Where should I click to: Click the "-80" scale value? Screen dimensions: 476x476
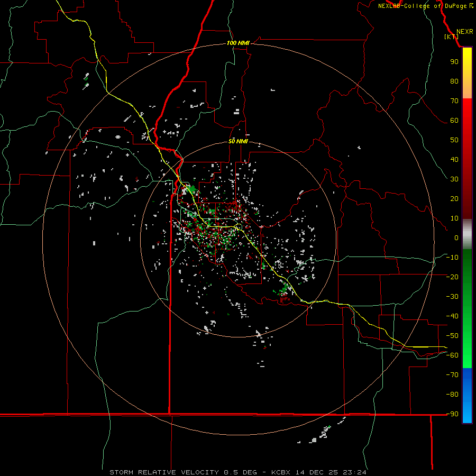coord(452,395)
